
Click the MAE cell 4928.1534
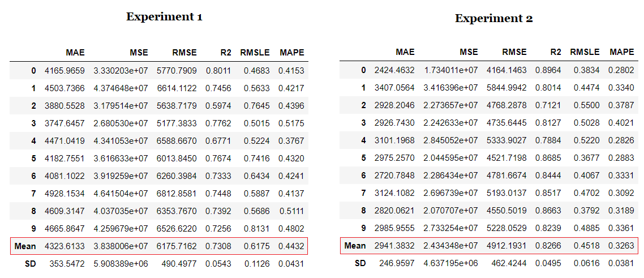click(x=65, y=194)
